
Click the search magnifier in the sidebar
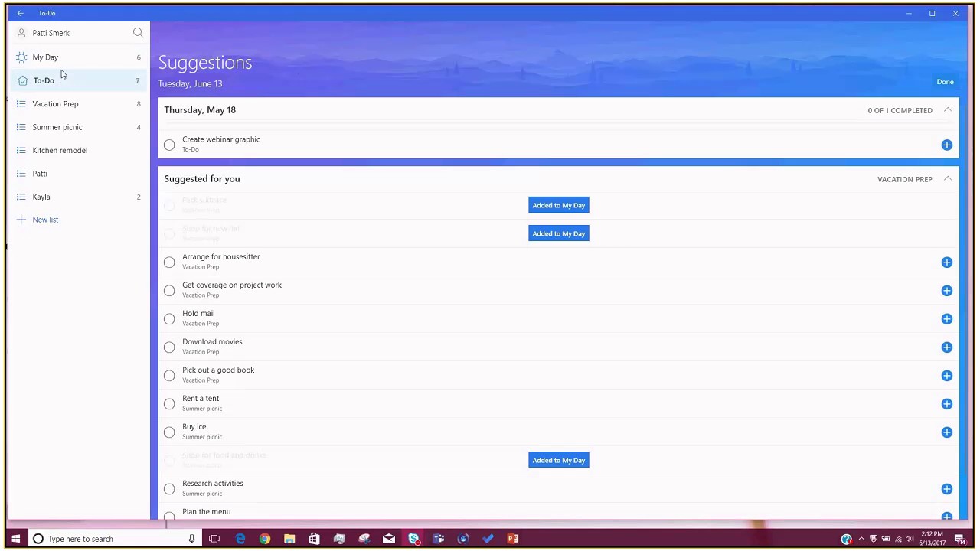[138, 33]
